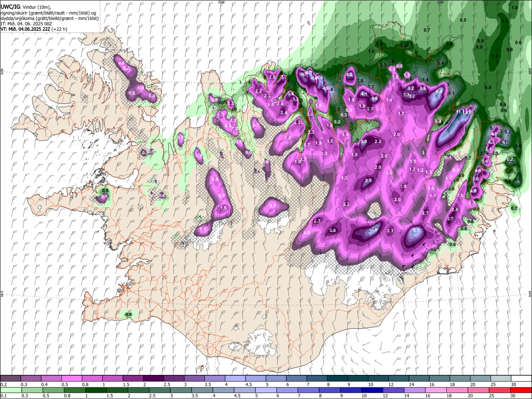Viewport: 532px width, 399px height.
Task: Click the header line 'UWC/IG: Vindur (10m),'
Action: [x=26, y=7]
